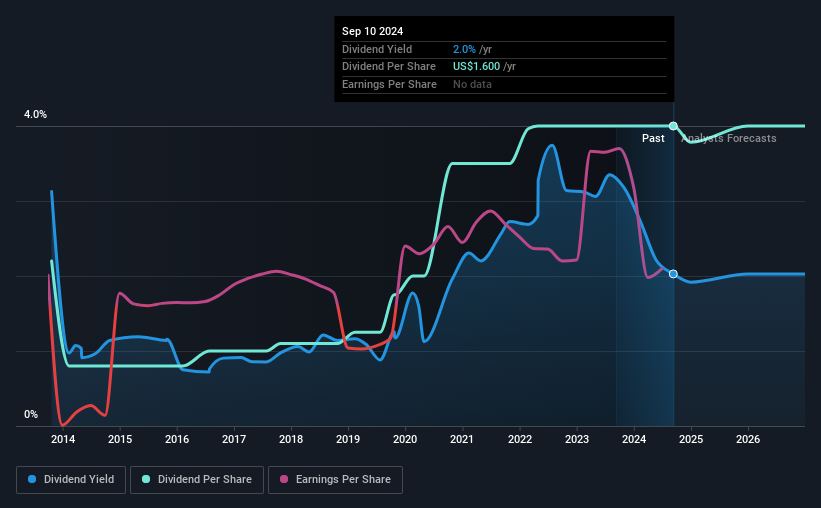The image size is (821, 508).
Task: Click the 2.0% dividend yield tooltip value
Action: pos(464,49)
